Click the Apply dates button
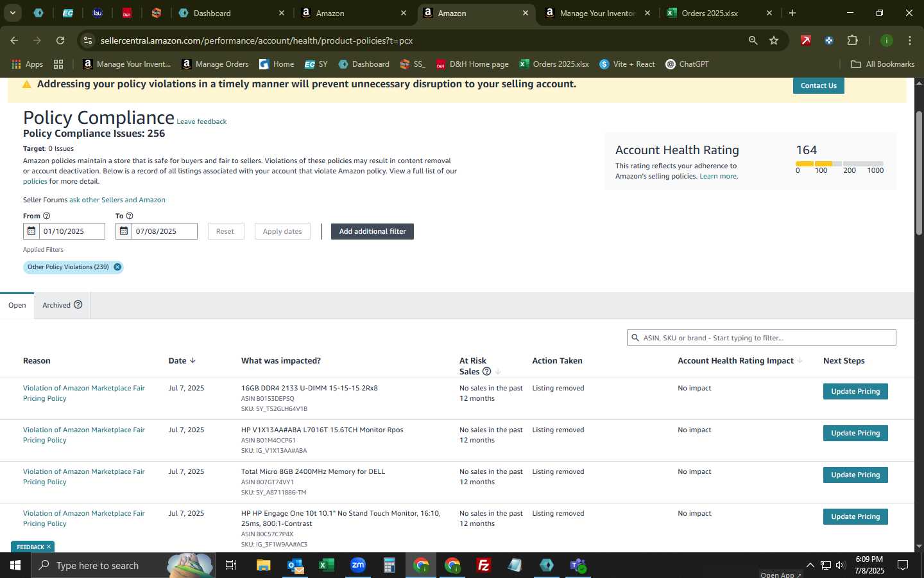The image size is (924, 578). pos(282,231)
